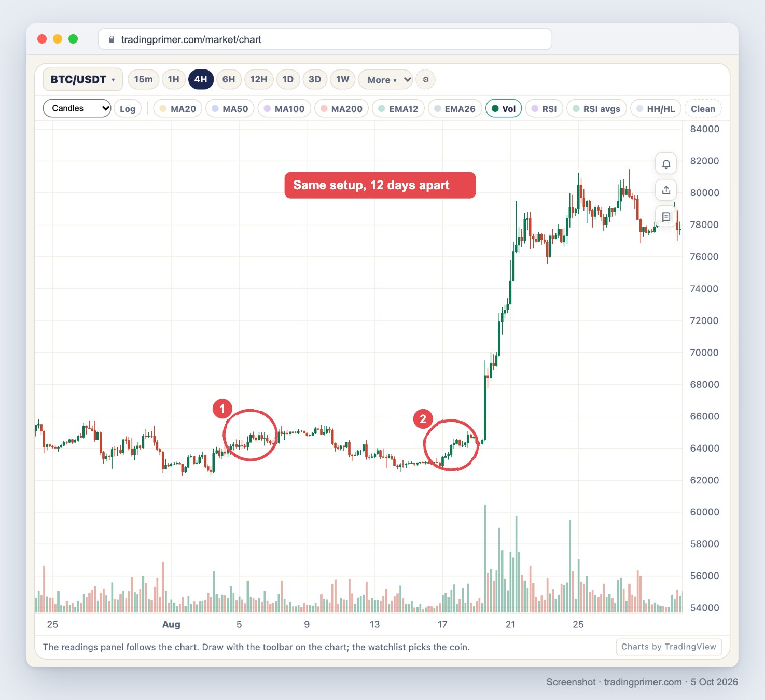Image resolution: width=765 pixels, height=700 pixels.
Task: Click the 64000 price axis label
Action: 704,448
